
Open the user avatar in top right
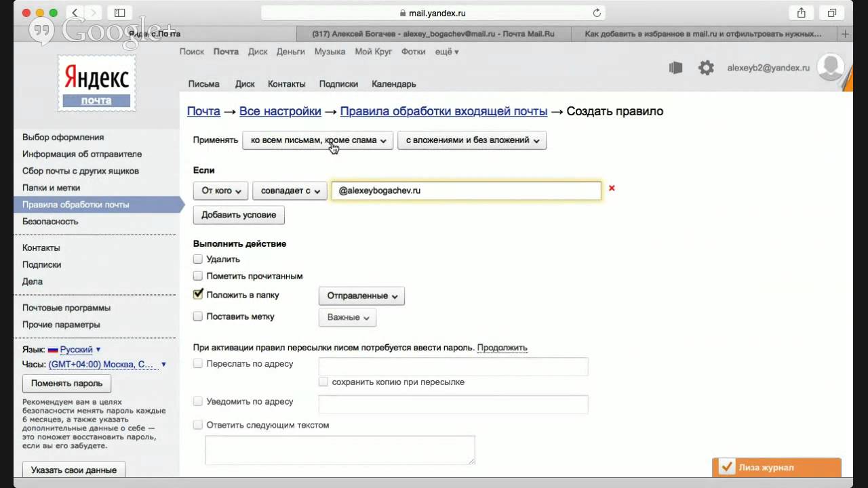click(x=830, y=67)
